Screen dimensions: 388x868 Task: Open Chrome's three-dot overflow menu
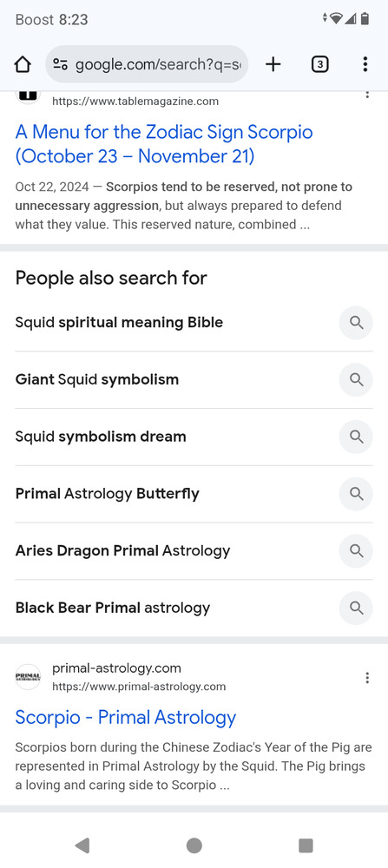[x=365, y=64]
